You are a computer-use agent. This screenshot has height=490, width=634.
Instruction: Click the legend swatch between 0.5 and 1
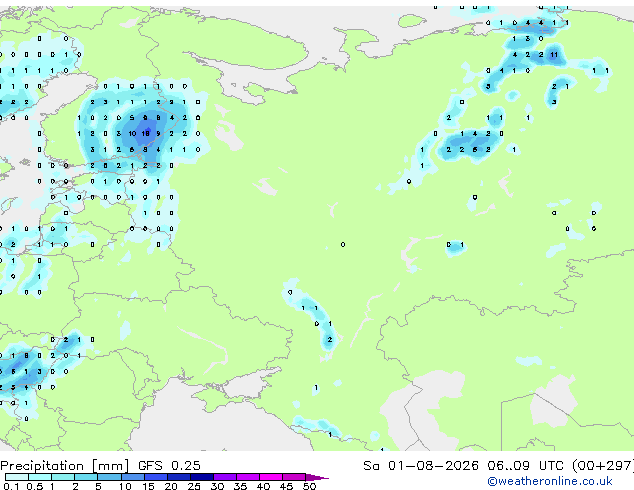coord(40,477)
